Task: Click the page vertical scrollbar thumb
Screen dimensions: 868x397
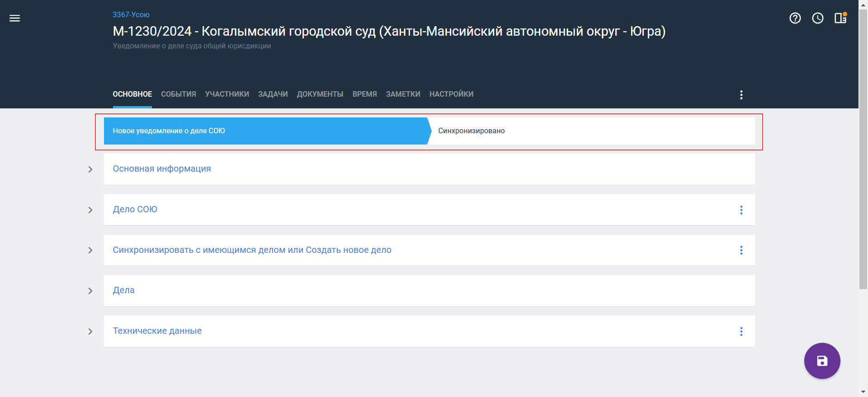Action: tap(863, 149)
